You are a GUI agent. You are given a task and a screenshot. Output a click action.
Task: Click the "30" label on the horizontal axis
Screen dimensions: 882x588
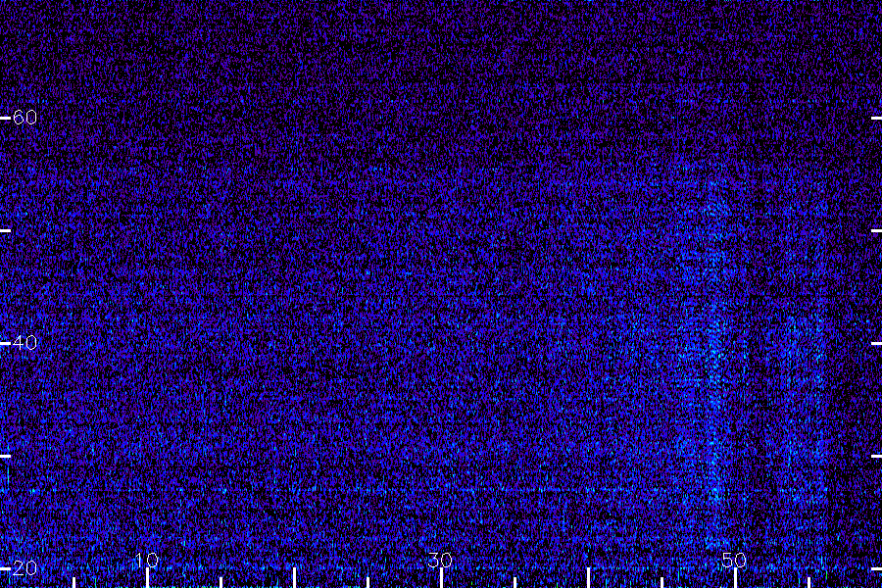[x=440, y=560]
